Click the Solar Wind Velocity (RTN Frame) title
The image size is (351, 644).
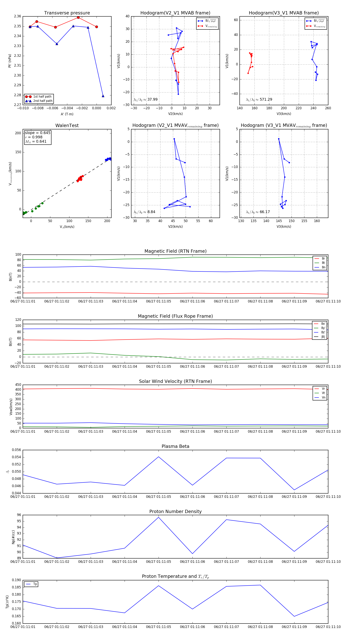pos(175,381)
